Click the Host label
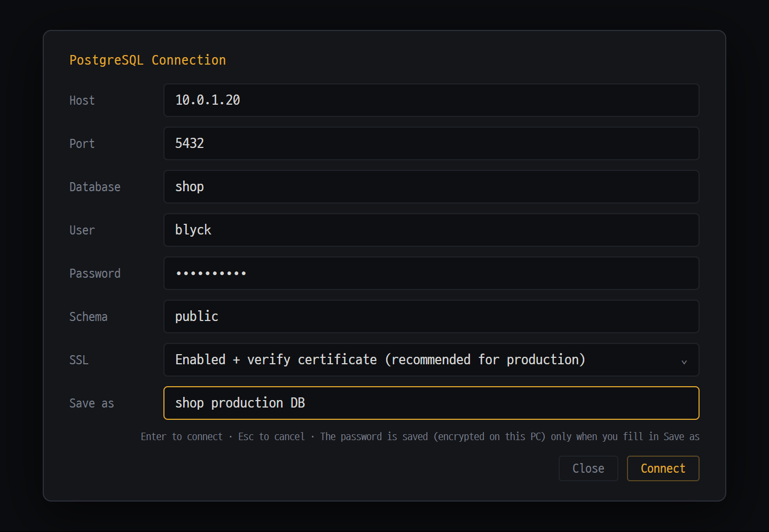769x532 pixels. pos(82,100)
